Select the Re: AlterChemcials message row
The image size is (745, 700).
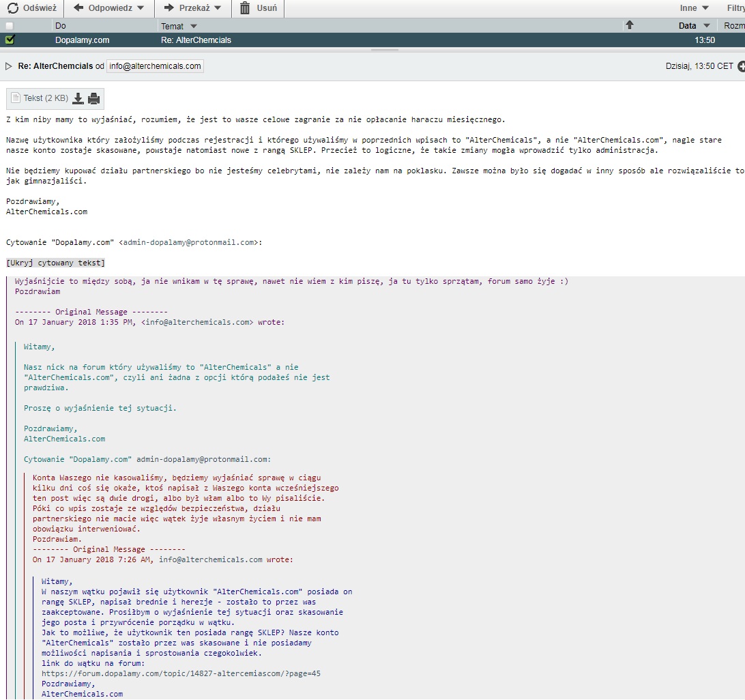(372, 40)
